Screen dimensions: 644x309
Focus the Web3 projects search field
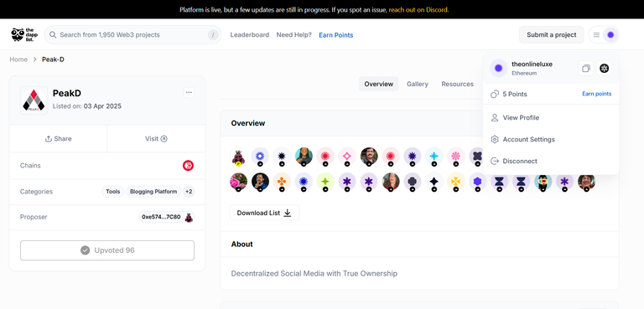(132, 35)
